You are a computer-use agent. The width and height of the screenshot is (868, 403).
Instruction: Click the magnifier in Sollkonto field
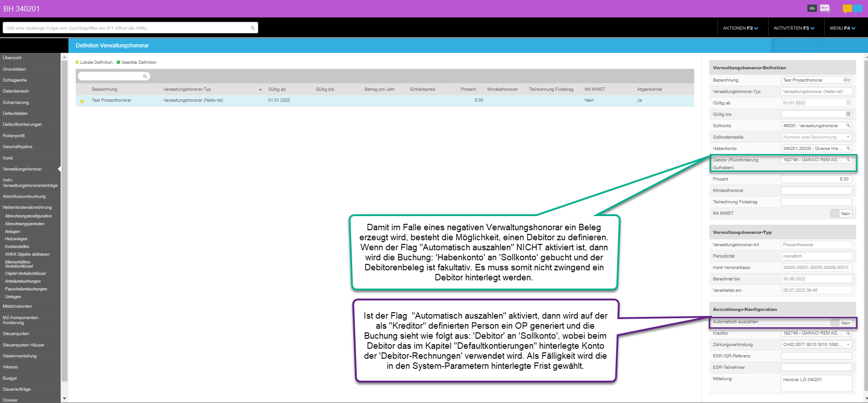coord(848,126)
